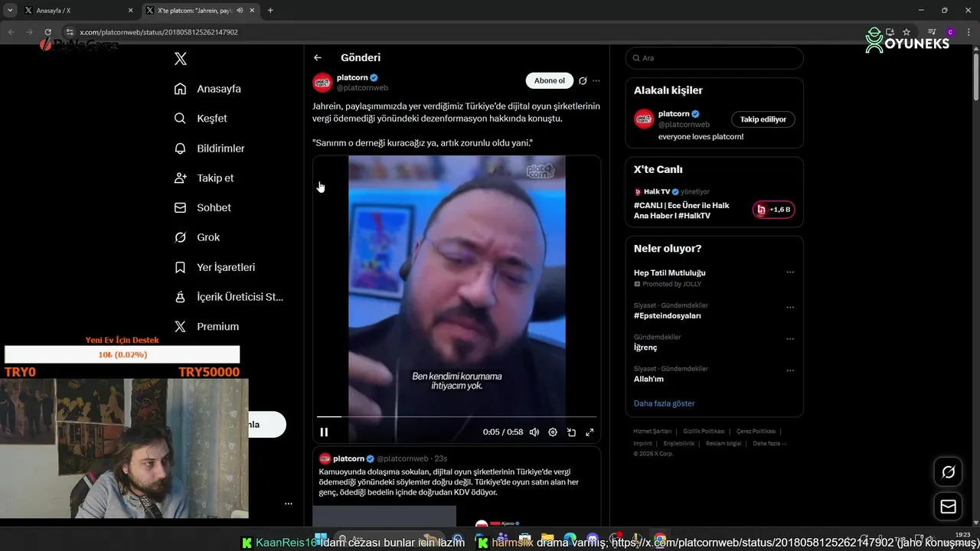Click the back arrow next to Gönderi
Image resolution: width=980 pixels, height=551 pixels.
(318, 57)
